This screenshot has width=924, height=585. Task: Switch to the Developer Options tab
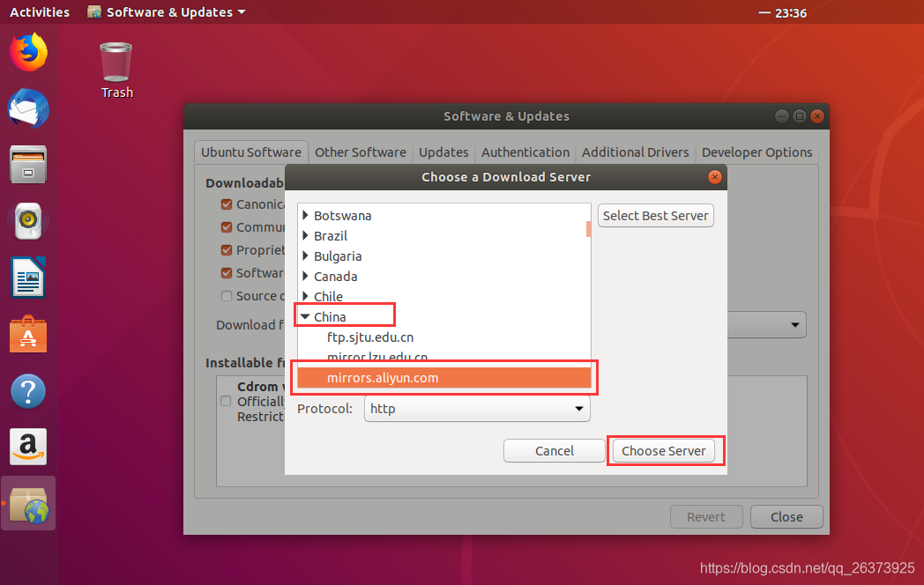pyautogui.click(x=756, y=152)
